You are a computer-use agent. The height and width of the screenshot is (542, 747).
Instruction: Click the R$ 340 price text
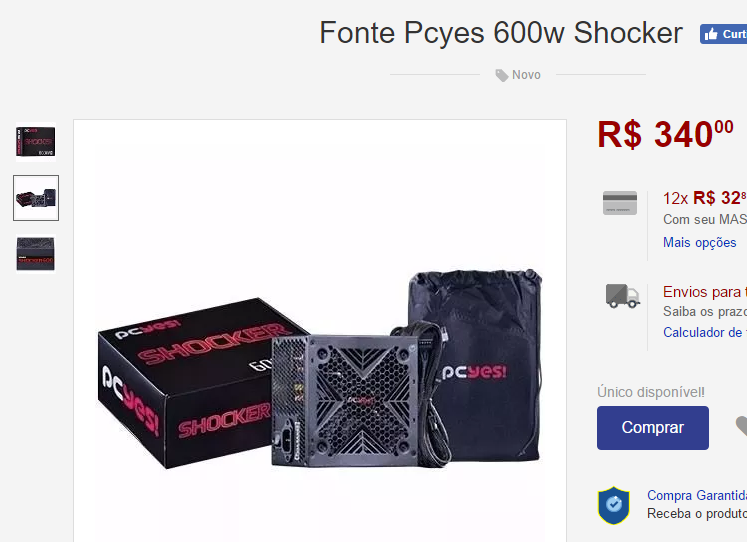pyautogui.click(x=665, y=134)
